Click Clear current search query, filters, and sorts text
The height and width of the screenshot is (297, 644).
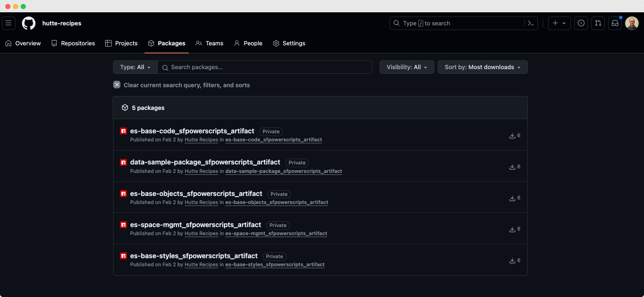[187, 85]
